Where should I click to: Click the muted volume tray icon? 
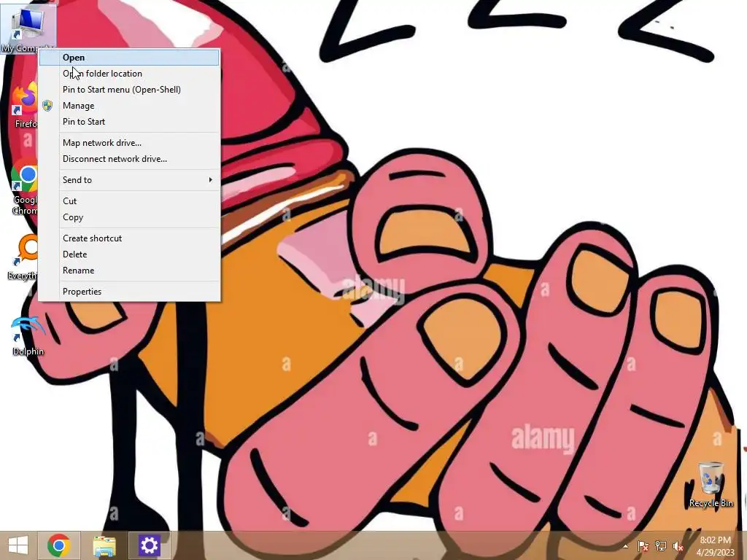(678, 546)
